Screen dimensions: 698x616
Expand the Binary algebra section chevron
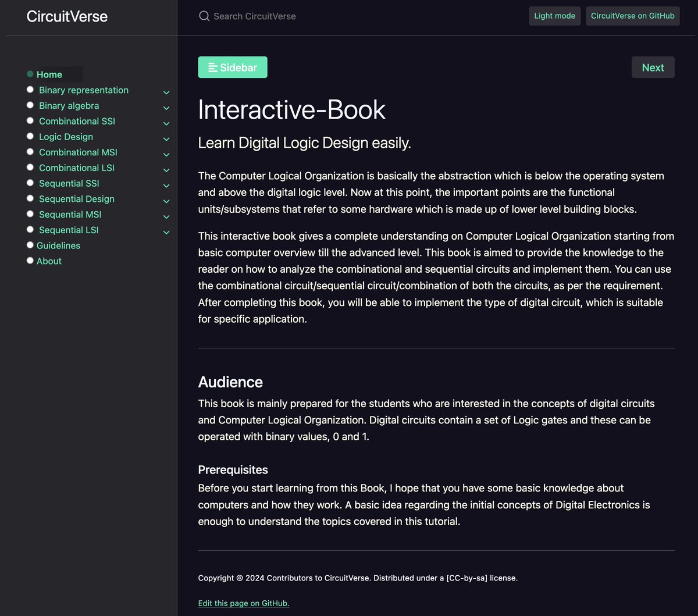[x=166, y=108]
